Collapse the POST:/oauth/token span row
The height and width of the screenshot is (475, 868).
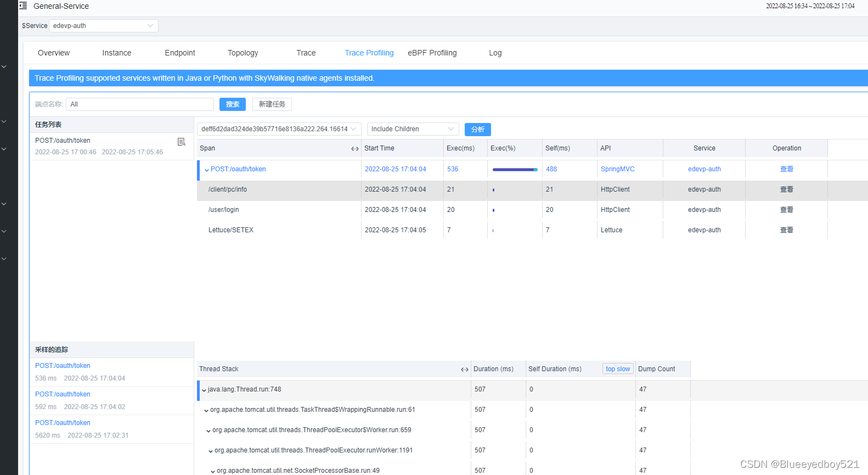pos(207,170)
